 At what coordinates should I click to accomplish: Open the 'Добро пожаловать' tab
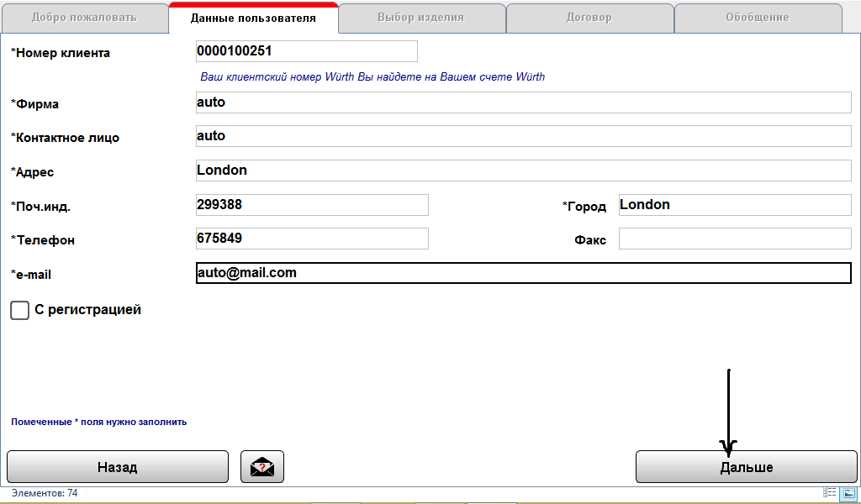[83, 18]
